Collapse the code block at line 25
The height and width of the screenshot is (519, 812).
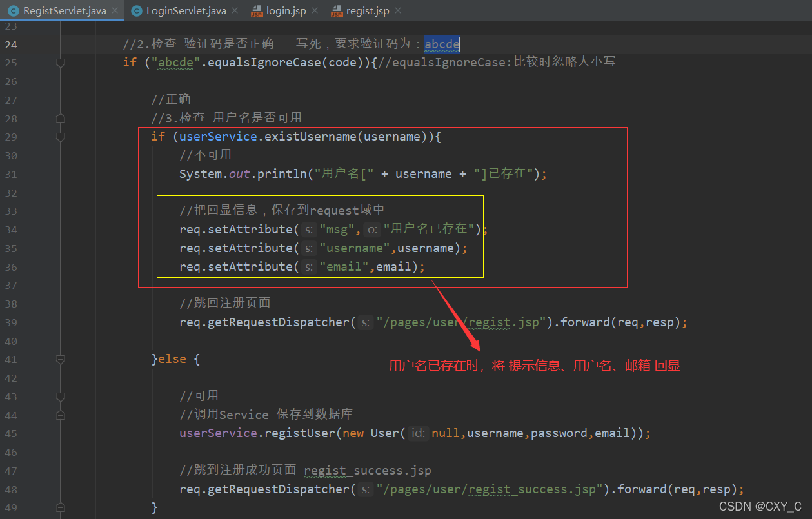pyautogui.click(x=61, y=63)
